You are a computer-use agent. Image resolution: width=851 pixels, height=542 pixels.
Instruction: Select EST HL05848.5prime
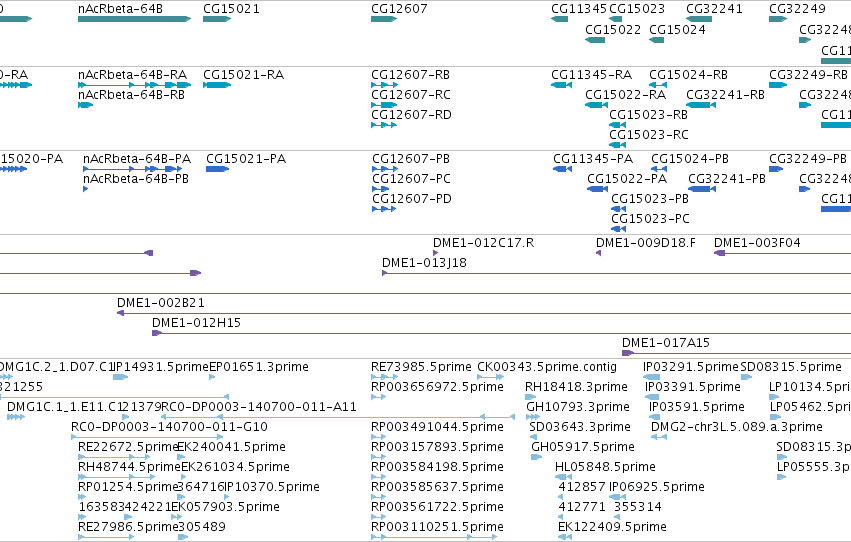(563, 477)
